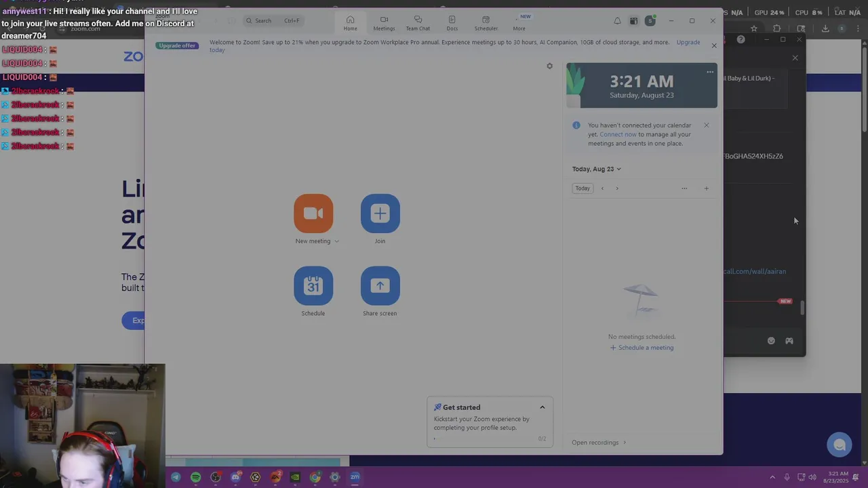Dismiss the upgrade offer banner

pyautogui.click(x=713, y=45)
